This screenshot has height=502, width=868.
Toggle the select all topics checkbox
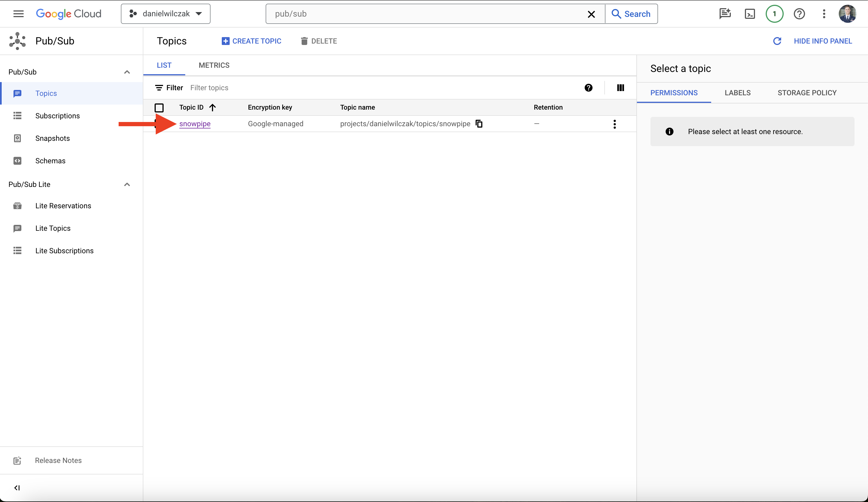point(159,107)
